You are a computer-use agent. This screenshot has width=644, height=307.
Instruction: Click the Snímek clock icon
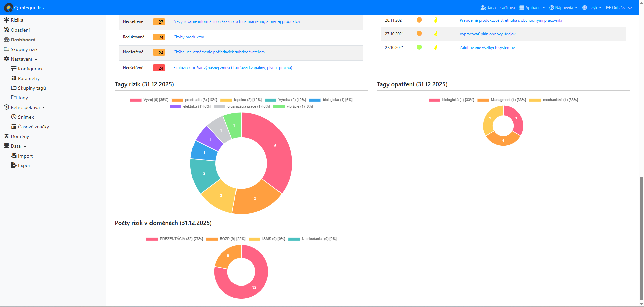point(14,117)
